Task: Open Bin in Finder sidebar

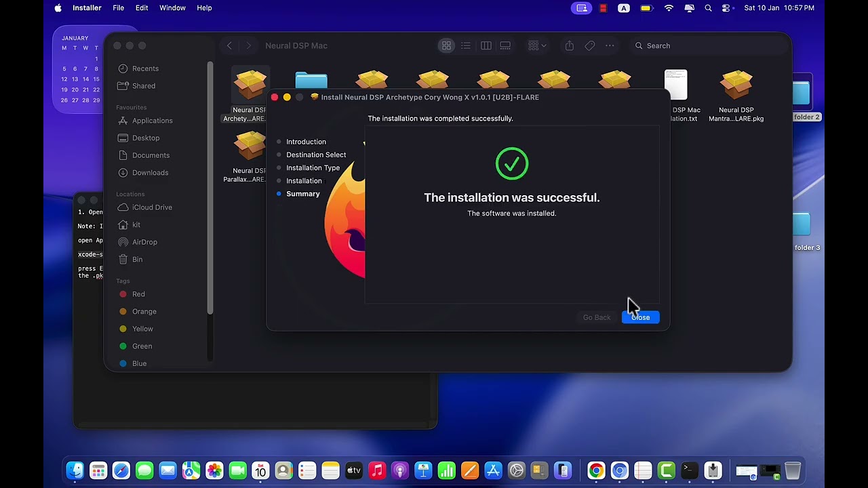Action: (137, 260)
